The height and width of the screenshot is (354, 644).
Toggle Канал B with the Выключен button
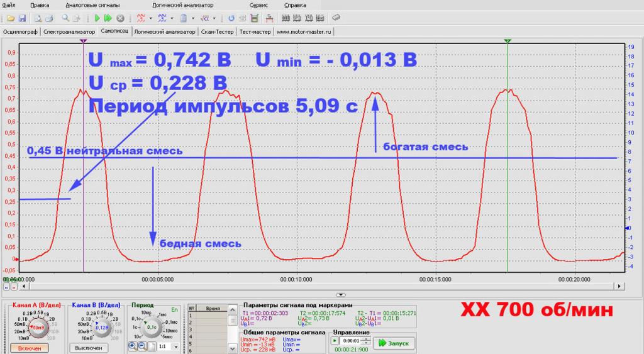89,348
